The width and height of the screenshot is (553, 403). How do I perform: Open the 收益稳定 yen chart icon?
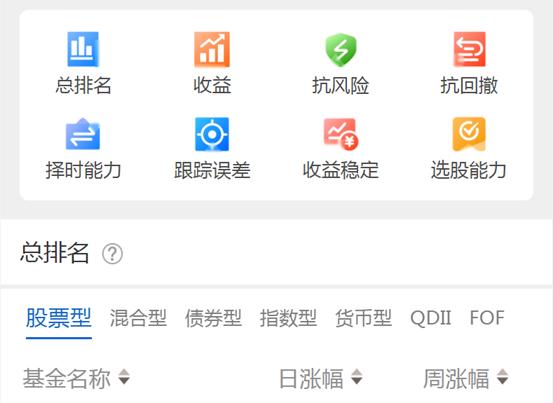coord(341,134)
